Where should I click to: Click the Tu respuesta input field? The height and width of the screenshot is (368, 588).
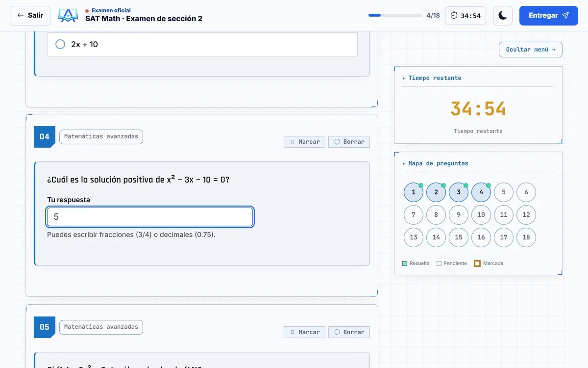(150, 217)
